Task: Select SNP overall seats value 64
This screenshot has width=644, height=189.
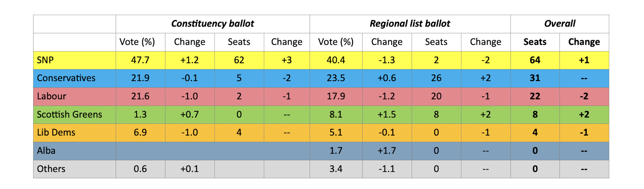Action: [x=535, y=60]
